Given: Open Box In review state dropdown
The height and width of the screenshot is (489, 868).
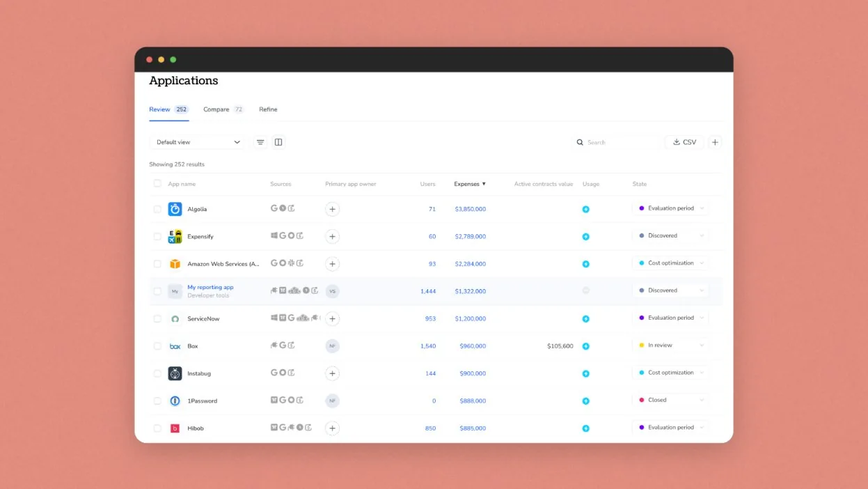Looking at the screenshot, I should point(671,346).
